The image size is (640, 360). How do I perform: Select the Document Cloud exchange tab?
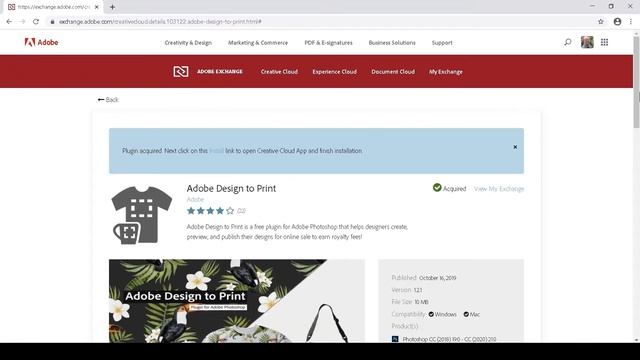pyautogui.click(x=393, y=72)
